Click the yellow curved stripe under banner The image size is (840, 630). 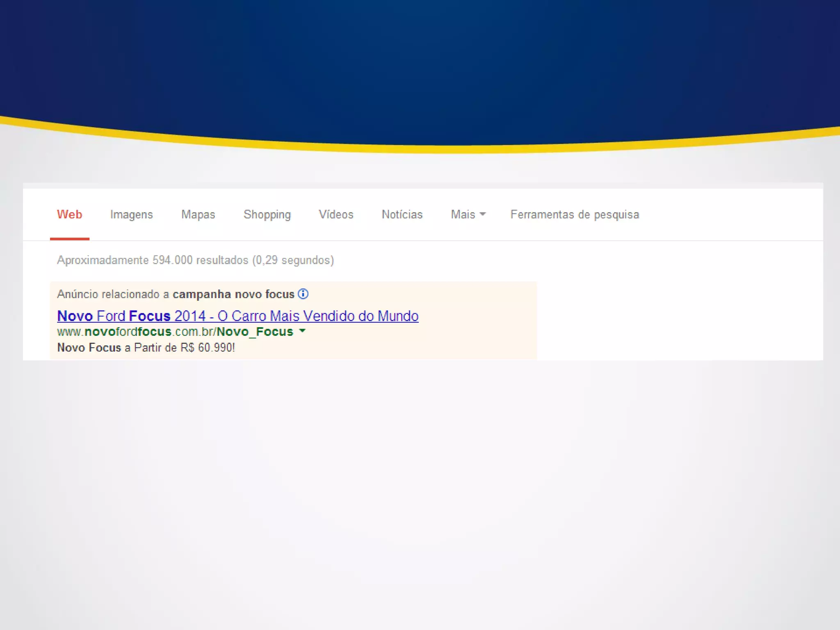click(420, 148)
